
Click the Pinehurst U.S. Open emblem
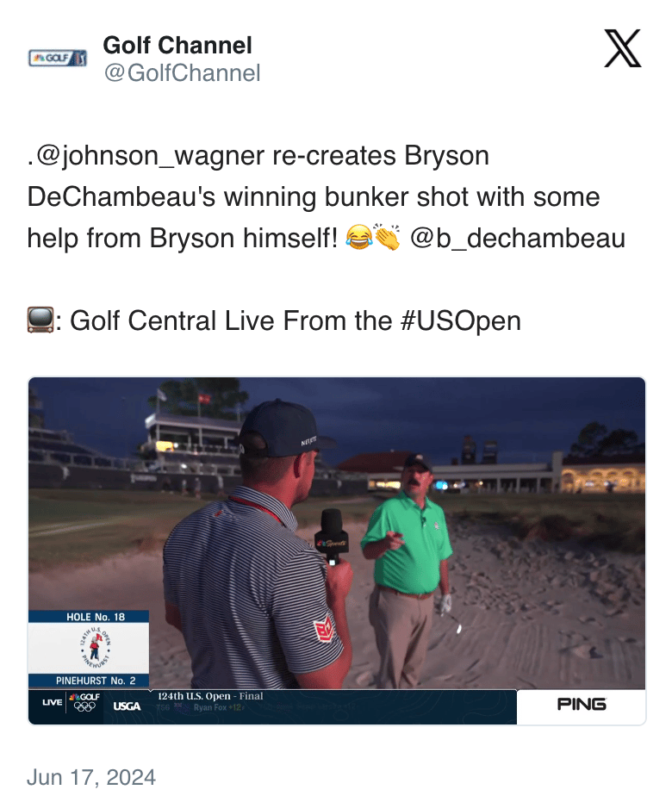click(x=95, y=649)
